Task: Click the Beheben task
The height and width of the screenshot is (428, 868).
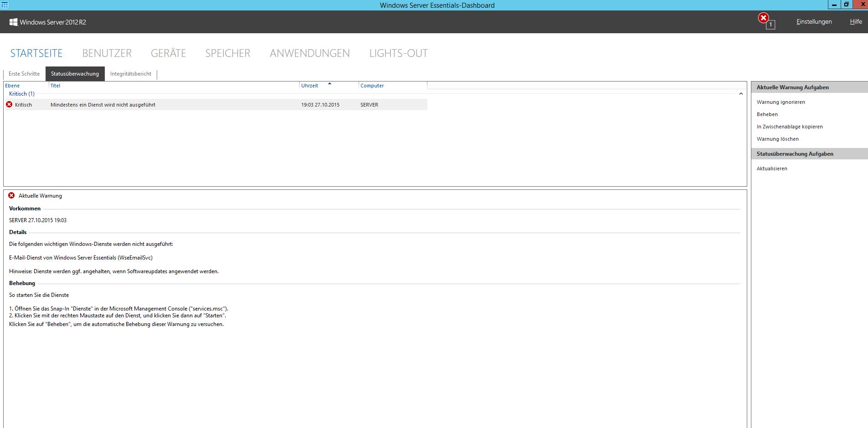Action: (767, 114)
